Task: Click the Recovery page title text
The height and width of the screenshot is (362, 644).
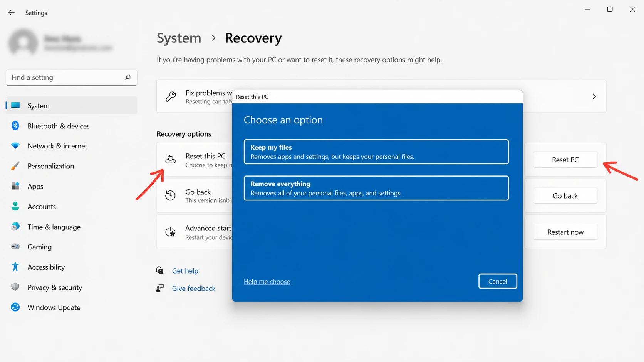Action: [253, 38]
